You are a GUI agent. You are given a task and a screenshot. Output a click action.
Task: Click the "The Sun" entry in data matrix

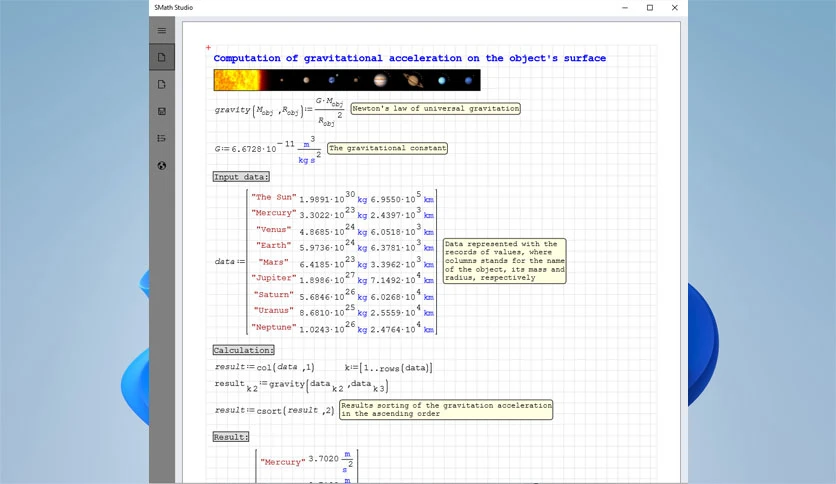(x=274, y=197)
